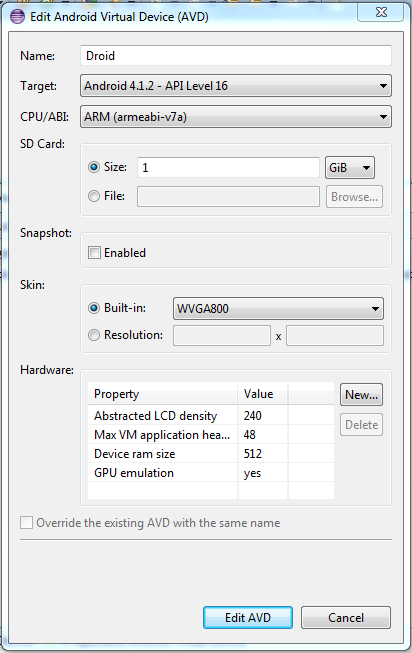The height and width of the screenshot is (653, 412).
Task: Select the Abstracted LCD density row
Action: coord(211,415)
